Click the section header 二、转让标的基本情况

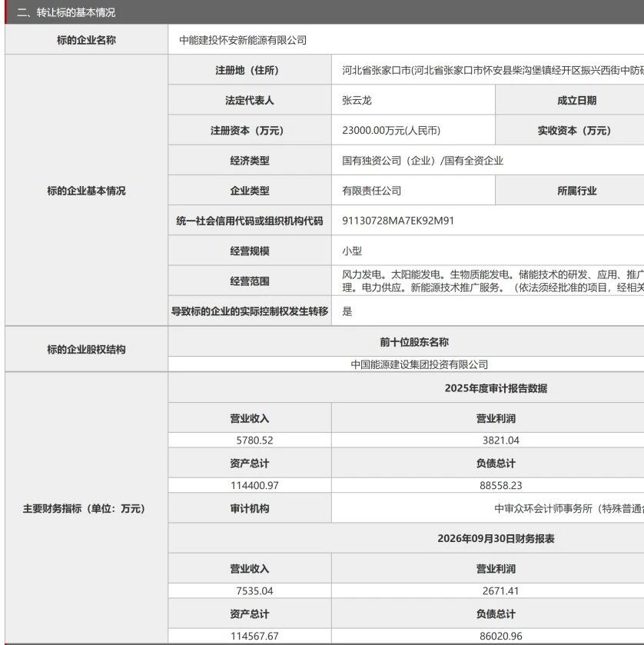tap(66, 12)
